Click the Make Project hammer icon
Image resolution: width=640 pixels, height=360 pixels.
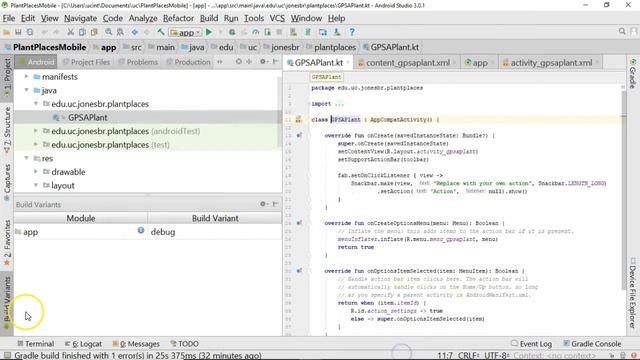click(161, 32)
